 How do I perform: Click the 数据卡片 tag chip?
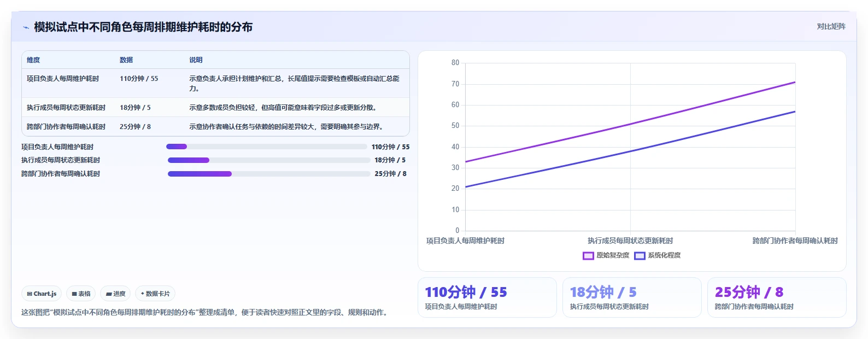click(x=155, y=294)
